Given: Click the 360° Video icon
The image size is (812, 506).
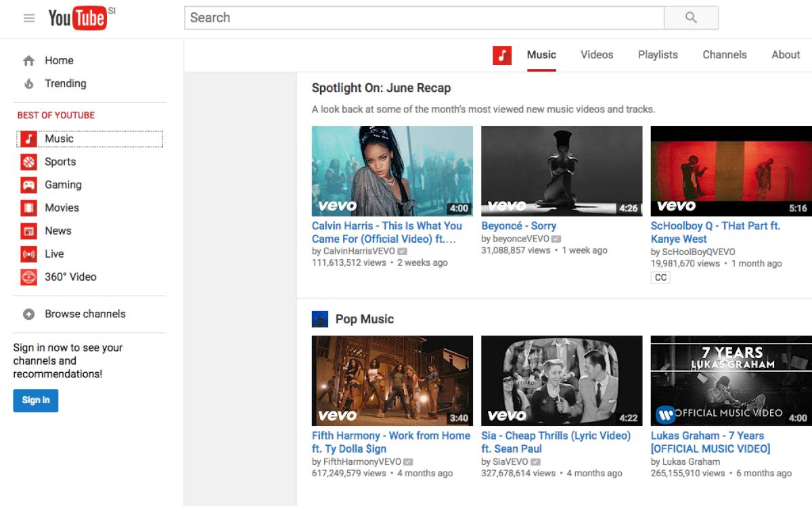Looking at the screenshot, I should 28,277.
